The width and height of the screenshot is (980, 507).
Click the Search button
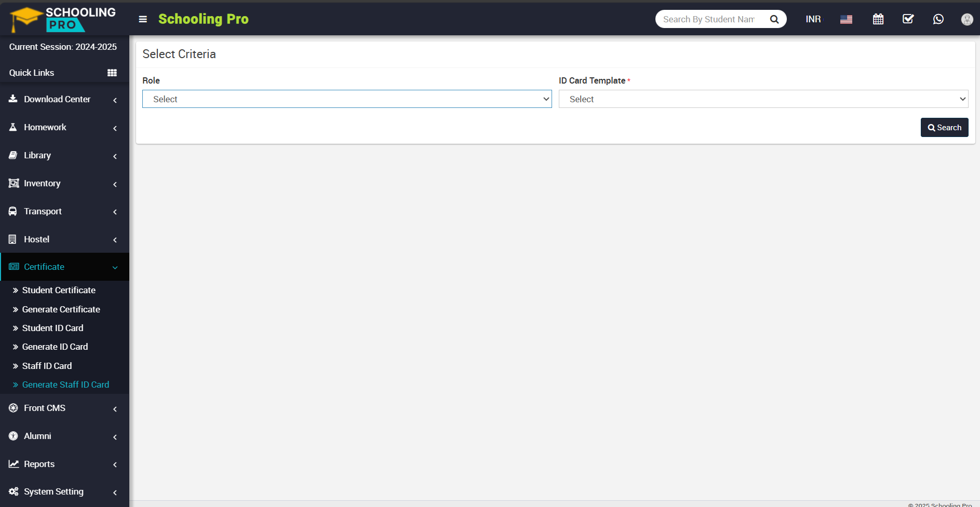point(944,127)
